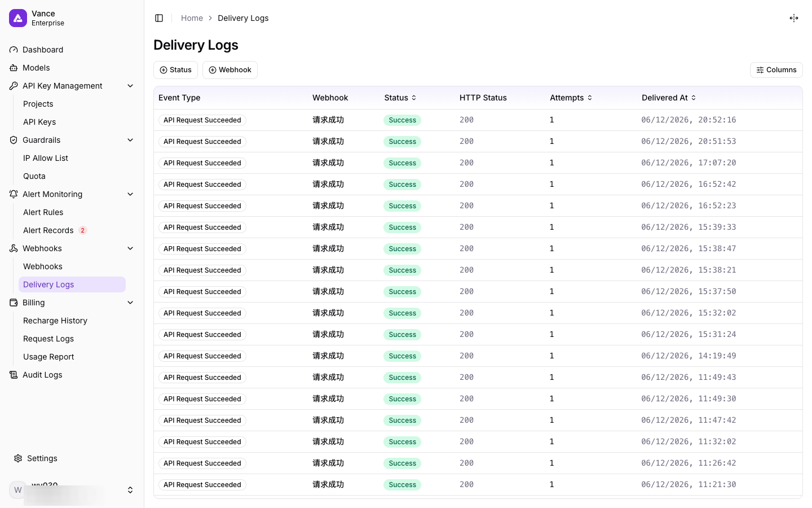
Task: Click the Guardrails shield icon
Action: pyautogui.click(x=14, y=140)
